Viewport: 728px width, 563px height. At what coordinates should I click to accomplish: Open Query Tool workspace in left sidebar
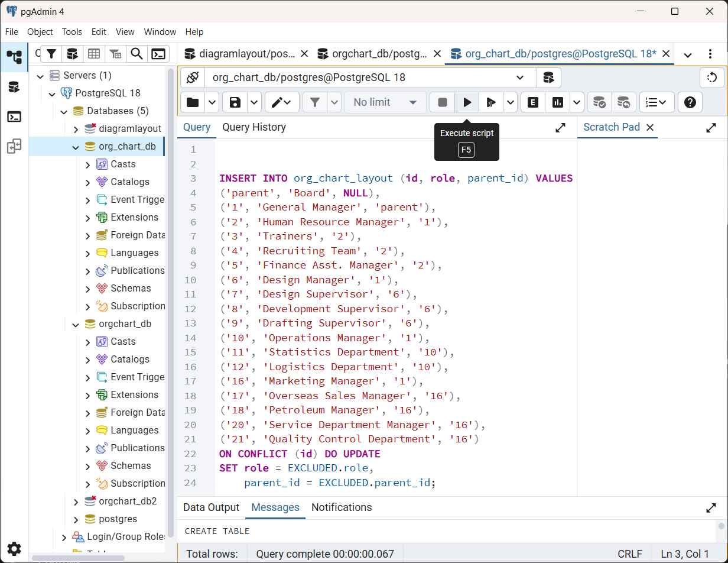(14, 87)
